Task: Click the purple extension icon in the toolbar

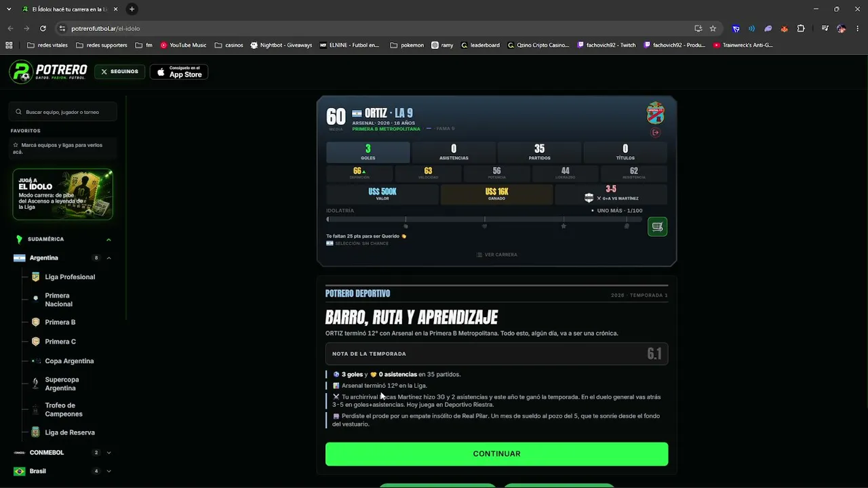Action: pyautogui.click(x=768, y=28)
